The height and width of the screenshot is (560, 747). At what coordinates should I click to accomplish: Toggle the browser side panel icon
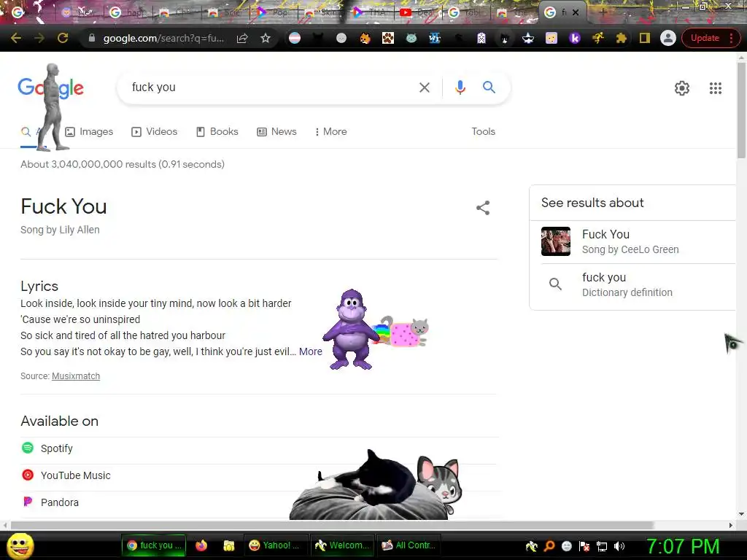[x=645, y=38]
